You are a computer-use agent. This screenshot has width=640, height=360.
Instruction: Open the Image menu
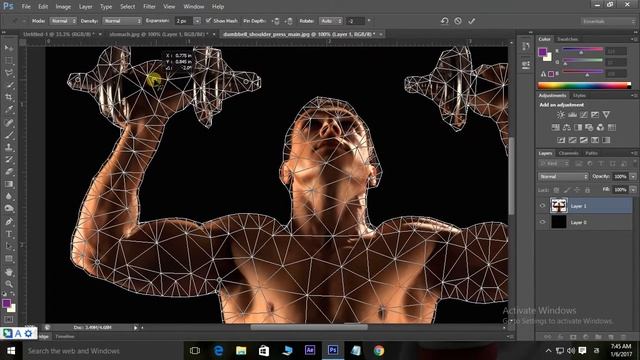[x=63, y=7]
